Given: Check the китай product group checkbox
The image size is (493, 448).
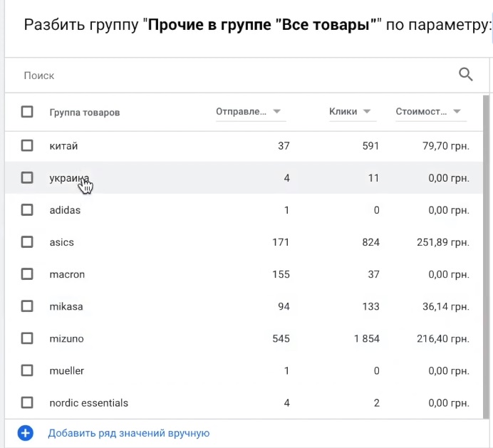Looking at the screenshot, I should click(27, 145).
